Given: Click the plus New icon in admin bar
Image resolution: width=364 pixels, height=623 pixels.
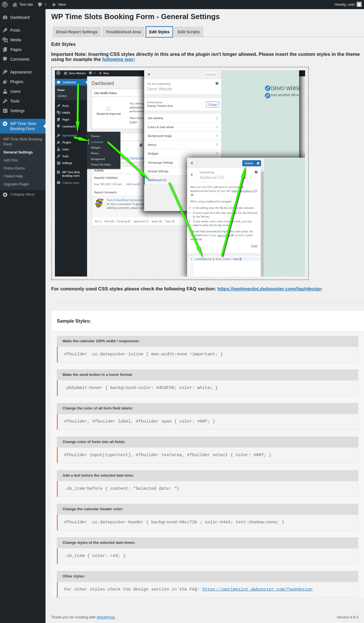Looking at the screenshot, I should coord(54,5).
